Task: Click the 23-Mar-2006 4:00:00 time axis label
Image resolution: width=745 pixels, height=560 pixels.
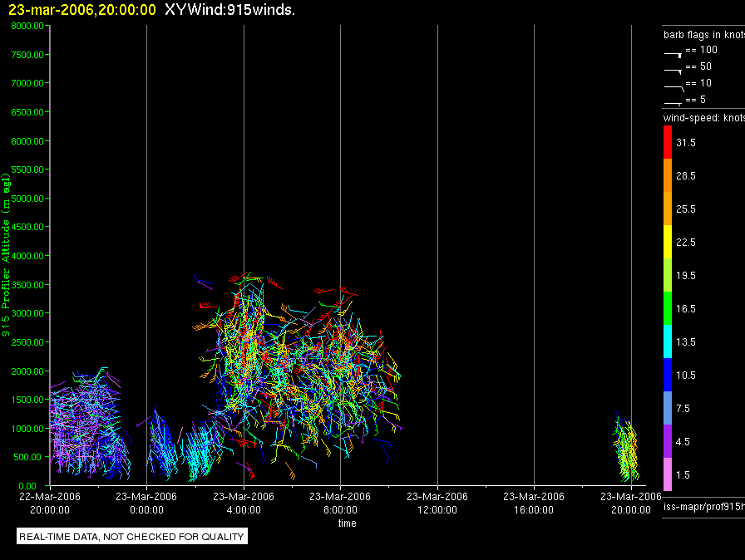Action: coord(244,503)
